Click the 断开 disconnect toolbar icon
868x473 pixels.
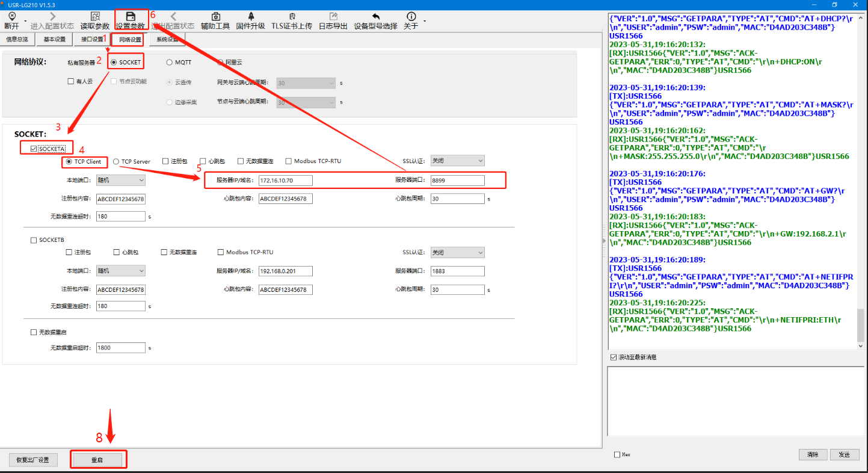click(x=11, y=16)
